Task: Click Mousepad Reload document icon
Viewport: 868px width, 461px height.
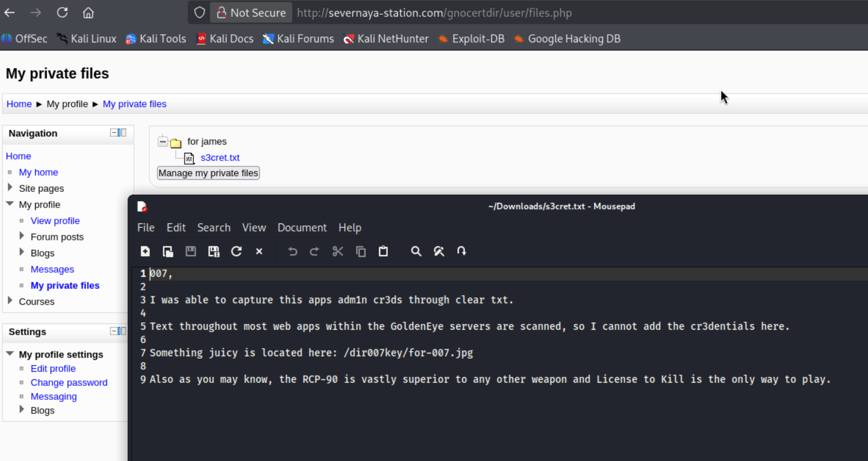Action: pos(236,252)
